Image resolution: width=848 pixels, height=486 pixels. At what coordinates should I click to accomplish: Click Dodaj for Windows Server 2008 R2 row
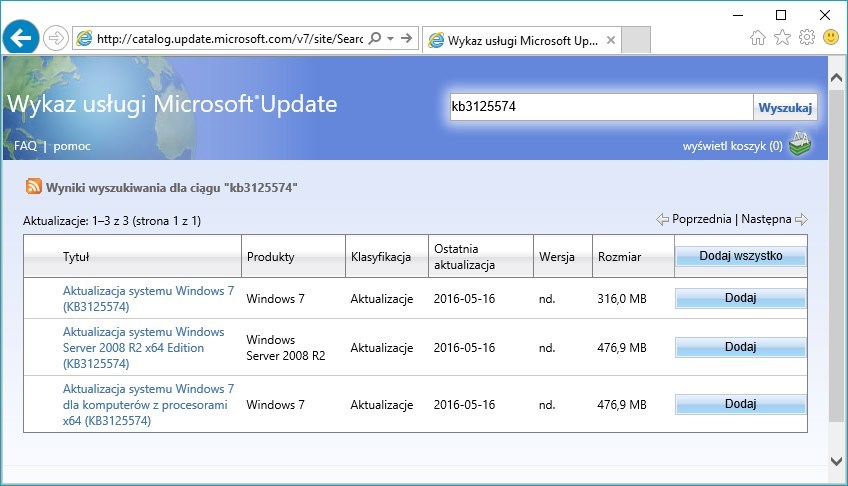(x=740, y=347)
